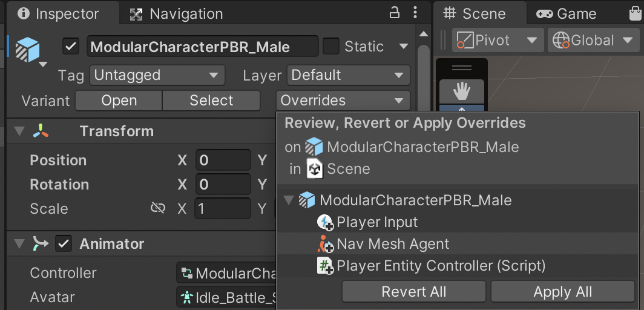644x310 pixels.
Task: Open the Tag dropdown showing Untagged
Action: [x=157, y=76]
